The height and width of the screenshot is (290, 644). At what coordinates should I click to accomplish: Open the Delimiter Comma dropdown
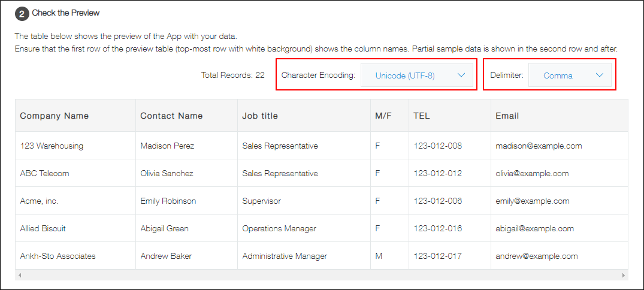(569, 75)
